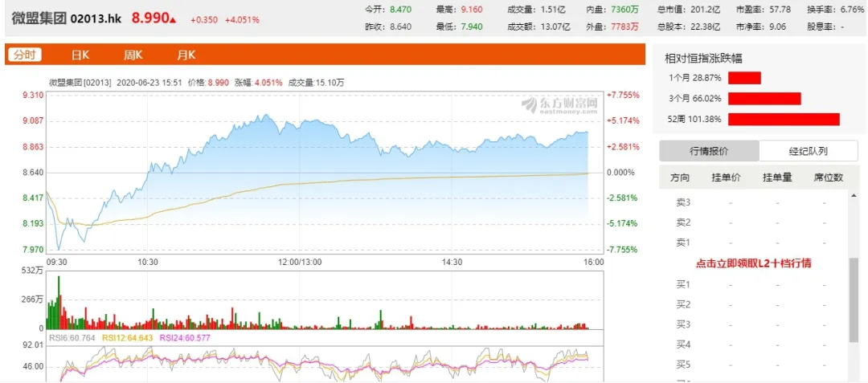
Task: Open the 日K chart tab
Action: coord(81,55)
